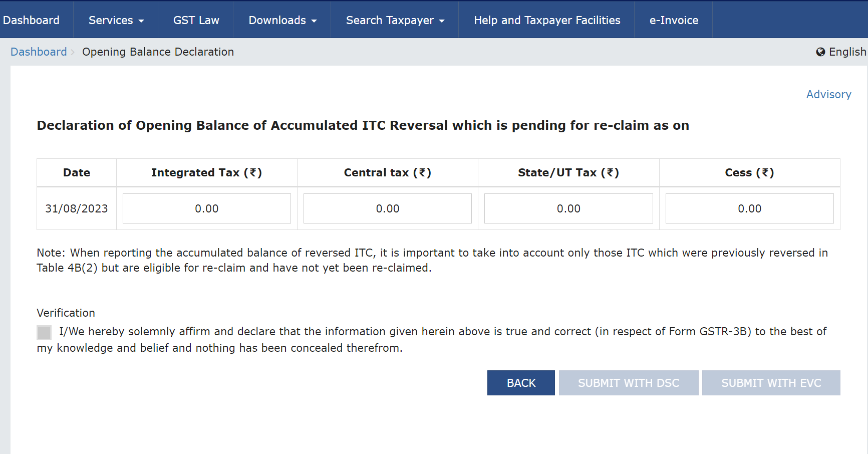
Task: Expand Search Taxpayer dropdown
Action: [395, 21]
